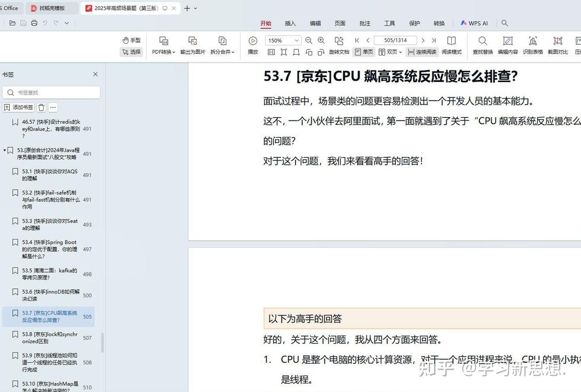581x392 pixels.
Task: Rotate page clockwise icon
Action: coord(321,52)
